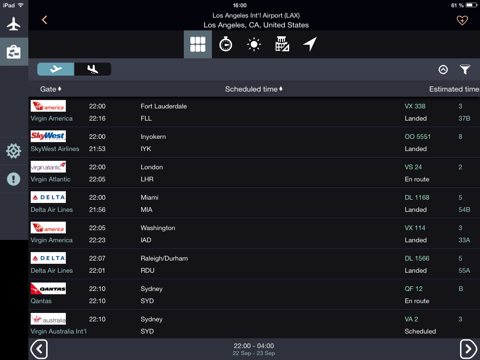The width and height of the screenshot is (480, 360).
Task: Select London destination text
Action: (152, 167)
